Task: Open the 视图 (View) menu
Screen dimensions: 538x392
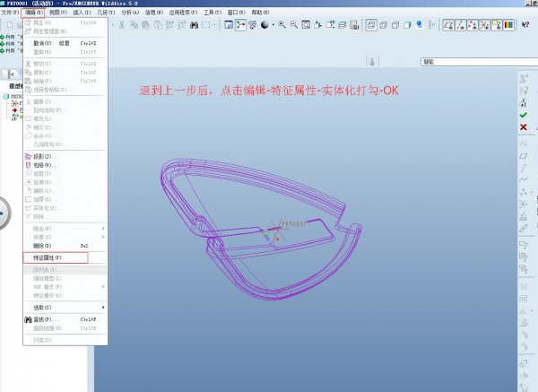Action: 57,13
